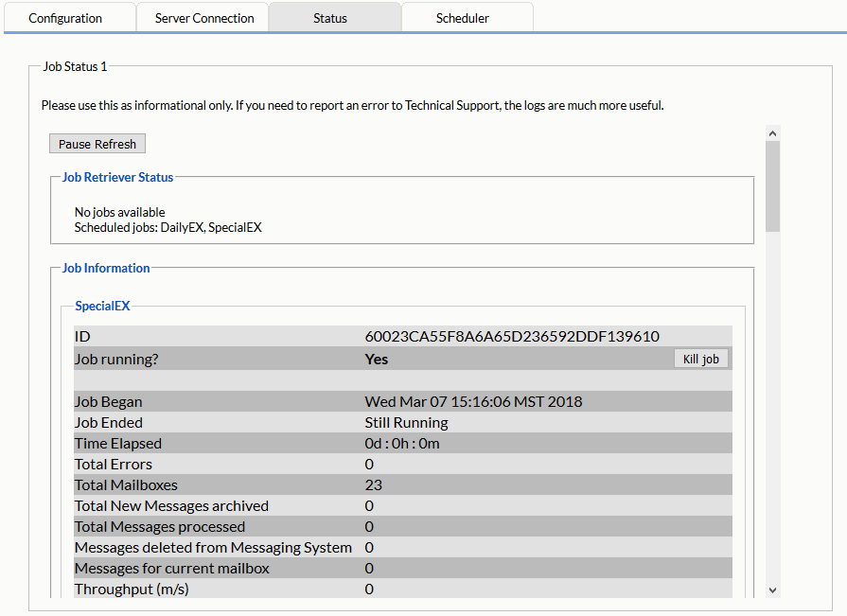Switch to the Configuration tab

pyautogui.click(x=65, y=18)
